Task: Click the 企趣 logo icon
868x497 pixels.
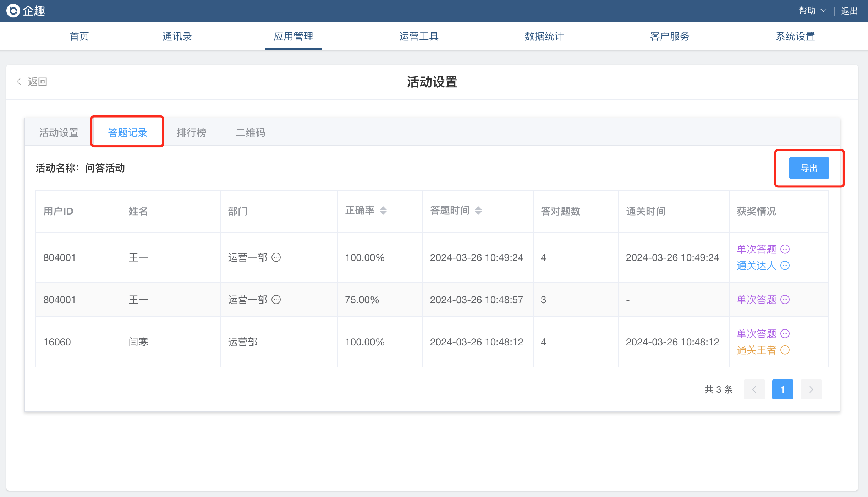Action: point(13,11)
